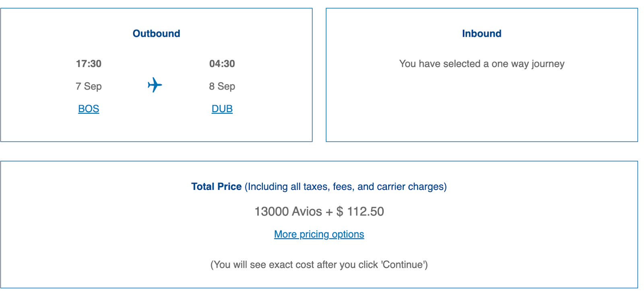The height and width of the screenshot is (297, 644).
Task: Open the BOS airport link
Action: [89, 109]
